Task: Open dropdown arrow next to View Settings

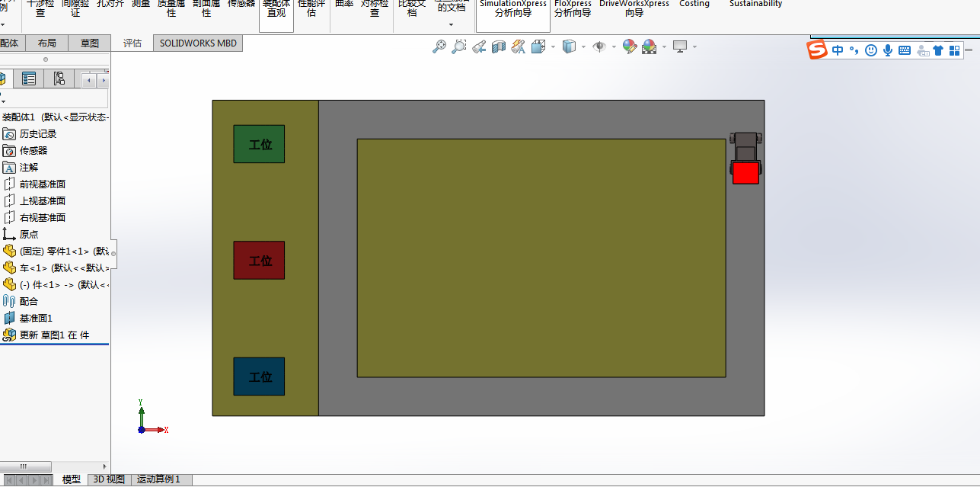Action: coord(694,46)
